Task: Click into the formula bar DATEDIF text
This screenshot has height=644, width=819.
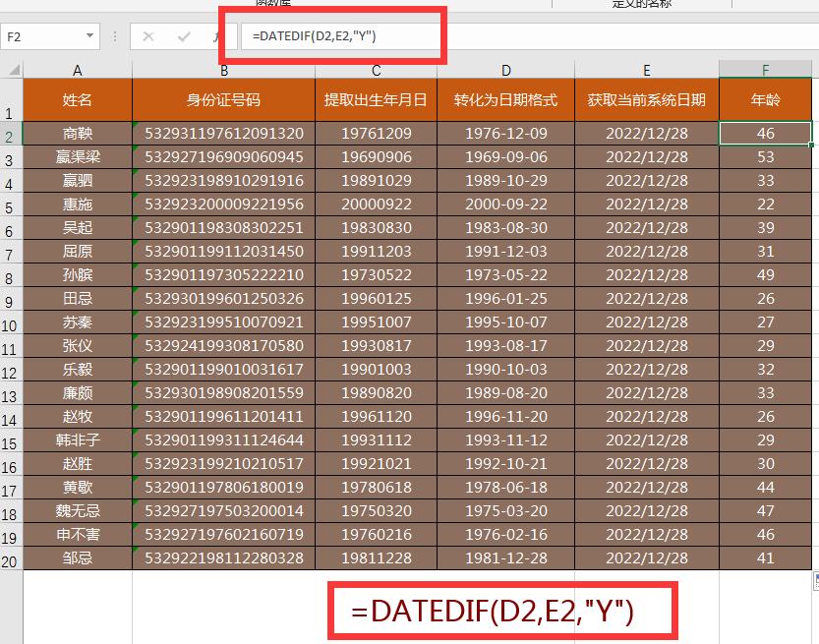Action: click(315, 36)
